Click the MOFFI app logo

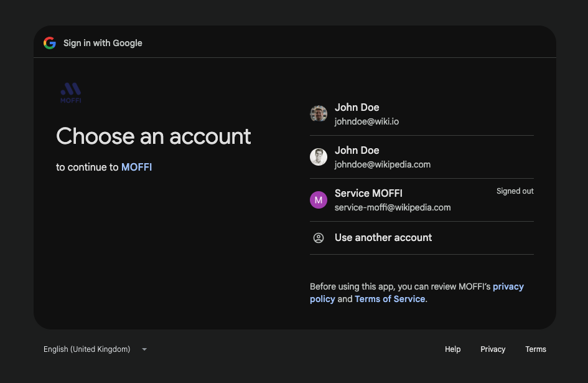[x=71, y=93]
